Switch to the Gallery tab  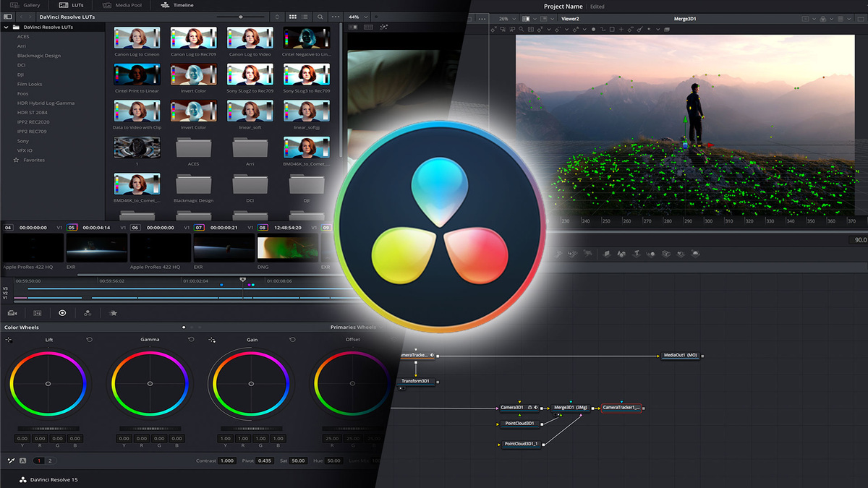[27, 5]
